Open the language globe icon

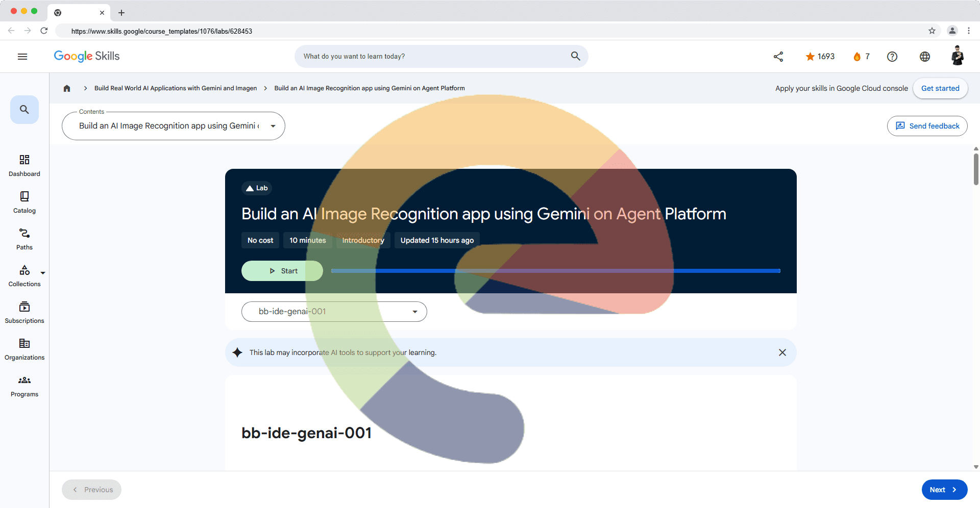click(x=925, y=57)
